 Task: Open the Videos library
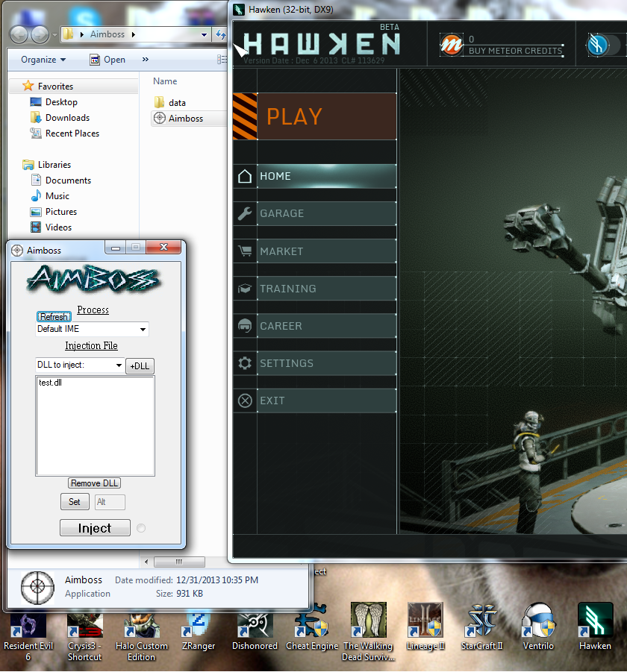[x=51, y=227]
